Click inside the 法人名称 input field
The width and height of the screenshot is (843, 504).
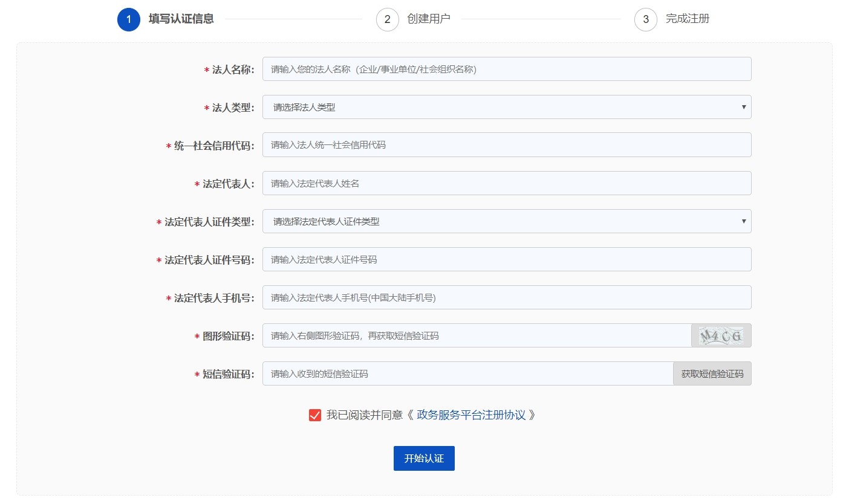pyautogui.click(x=507, y=68)
